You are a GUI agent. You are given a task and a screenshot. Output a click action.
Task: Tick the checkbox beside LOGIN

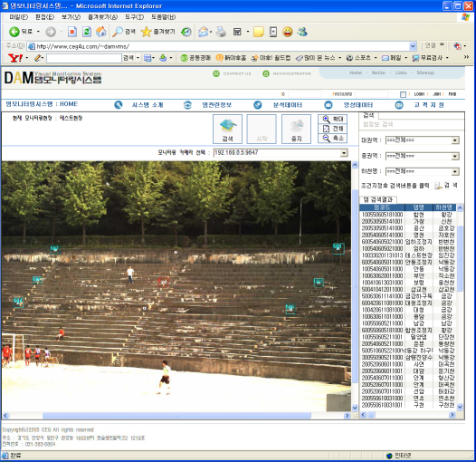403,94
